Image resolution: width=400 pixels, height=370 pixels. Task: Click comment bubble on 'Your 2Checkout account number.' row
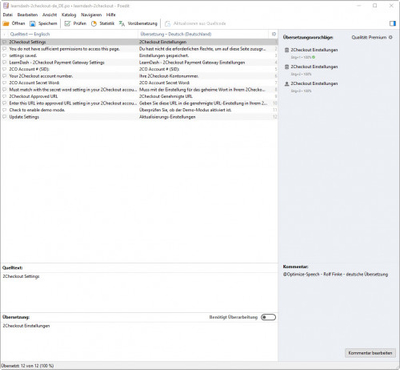pos(5,76)
